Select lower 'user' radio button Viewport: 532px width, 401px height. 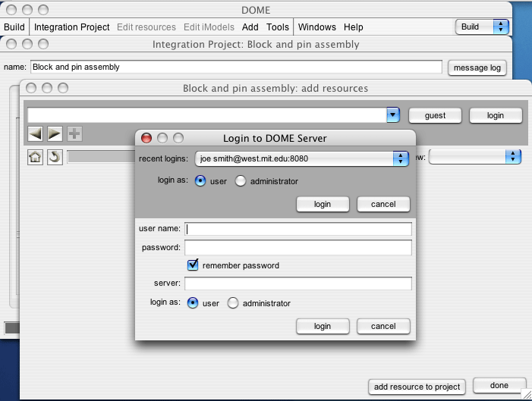coord(192,302)
